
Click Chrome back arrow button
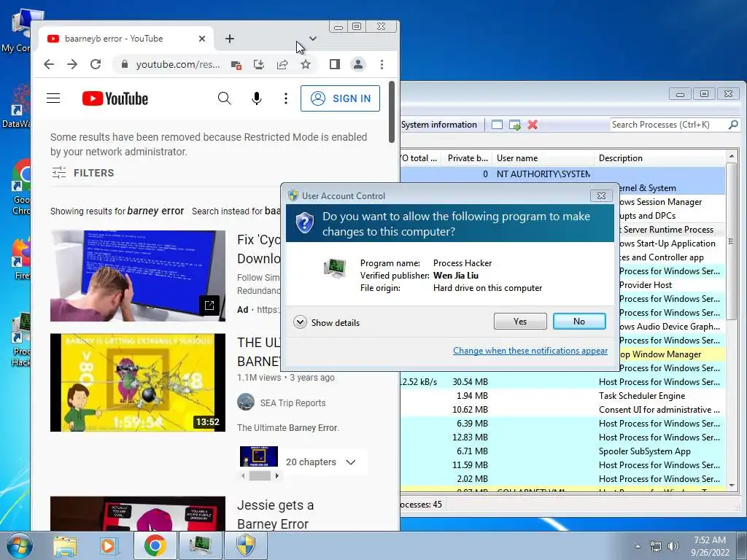tap(49, 64)
